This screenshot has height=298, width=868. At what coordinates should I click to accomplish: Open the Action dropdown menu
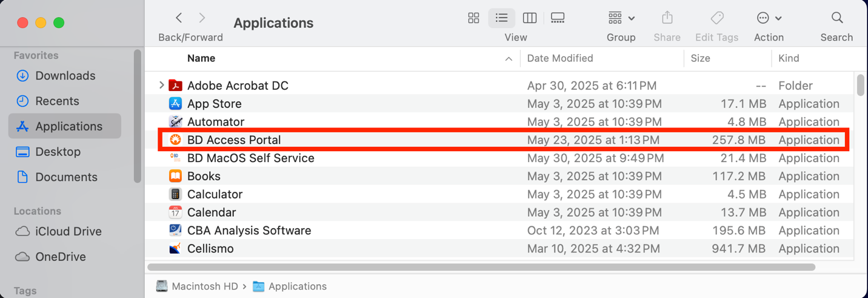click(x=769, y=18)
